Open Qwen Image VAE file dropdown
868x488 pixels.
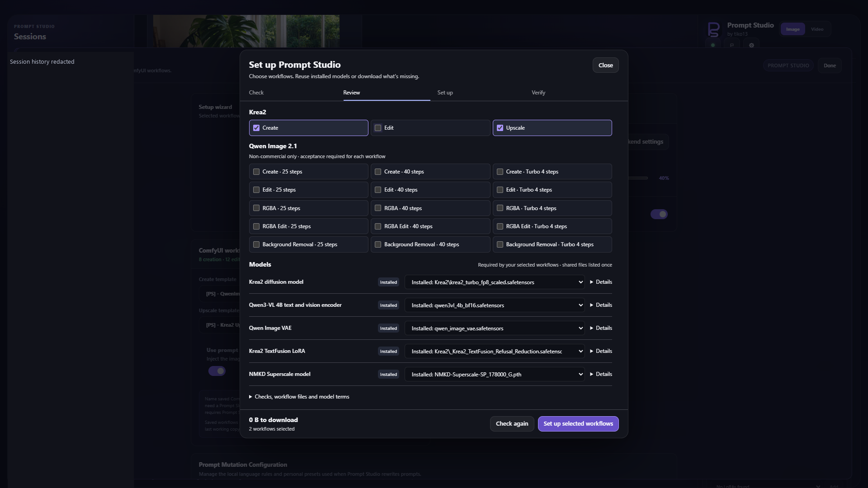(495, 328)
